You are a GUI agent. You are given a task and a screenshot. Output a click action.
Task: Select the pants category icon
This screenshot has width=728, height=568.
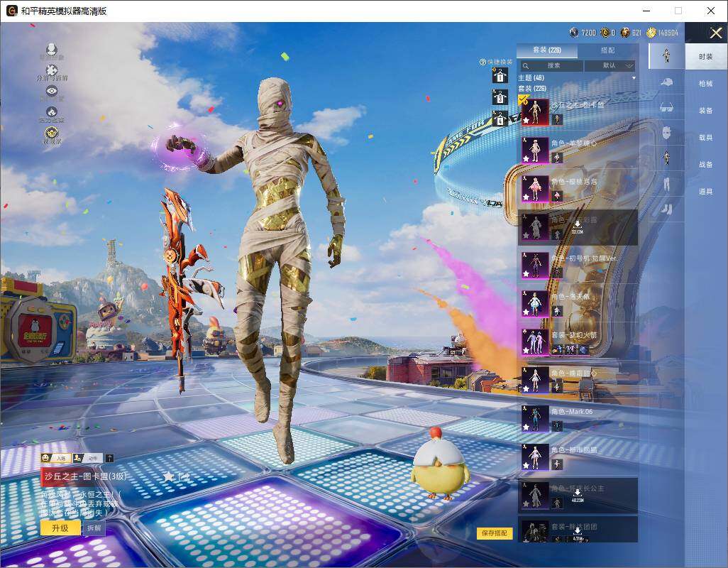667,184
